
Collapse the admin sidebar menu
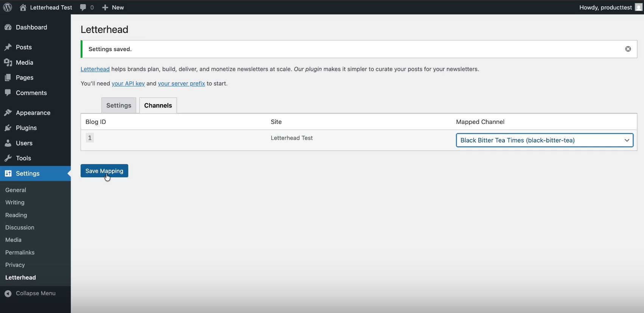tap(30, 293)
